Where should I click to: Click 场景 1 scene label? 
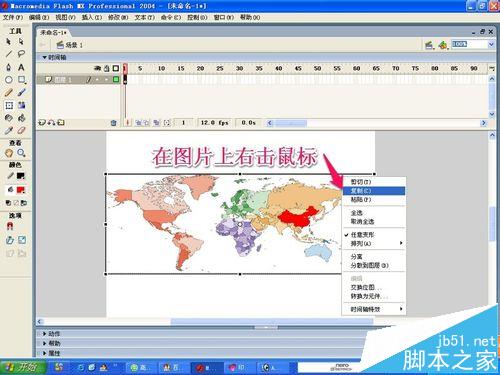74,45
